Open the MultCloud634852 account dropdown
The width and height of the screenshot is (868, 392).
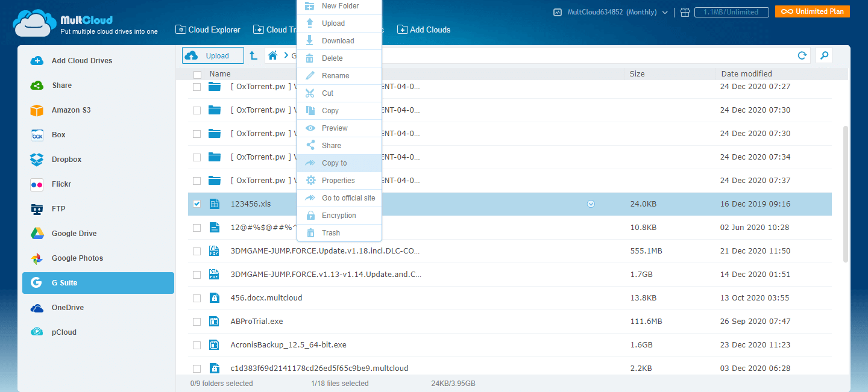click(x=610, y=12)
